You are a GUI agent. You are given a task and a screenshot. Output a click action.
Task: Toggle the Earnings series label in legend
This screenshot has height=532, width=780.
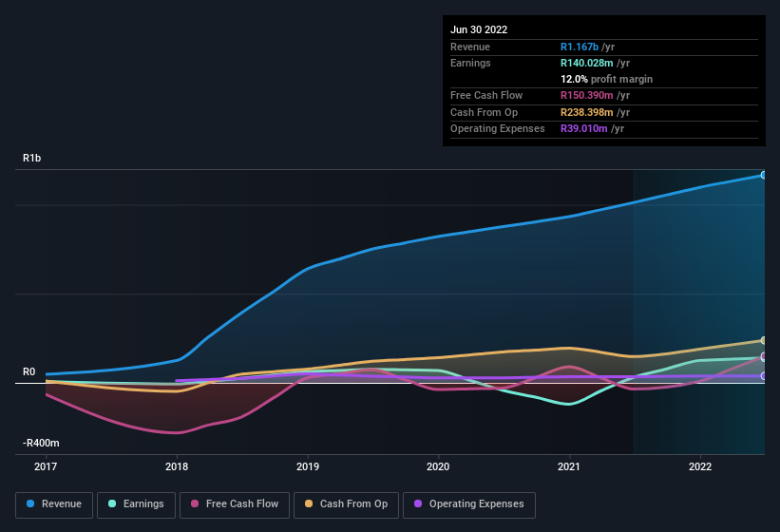coord(143,503)
